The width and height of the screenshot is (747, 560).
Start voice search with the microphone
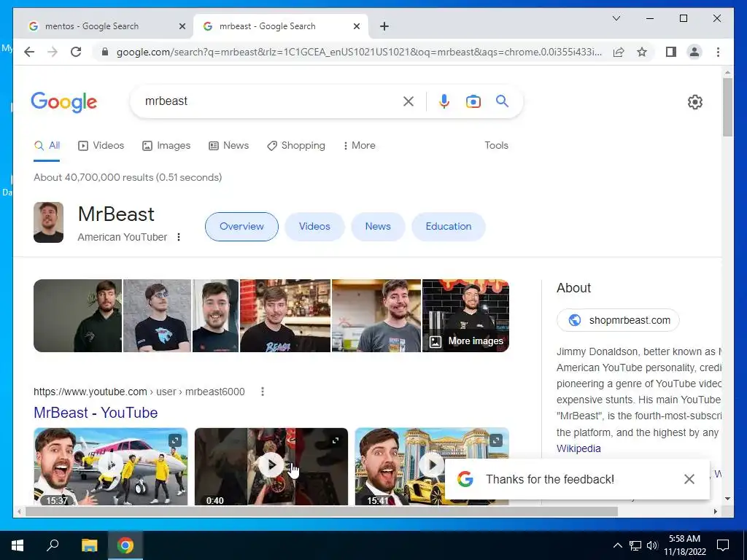pyautogui.click(x=444, y=101)
